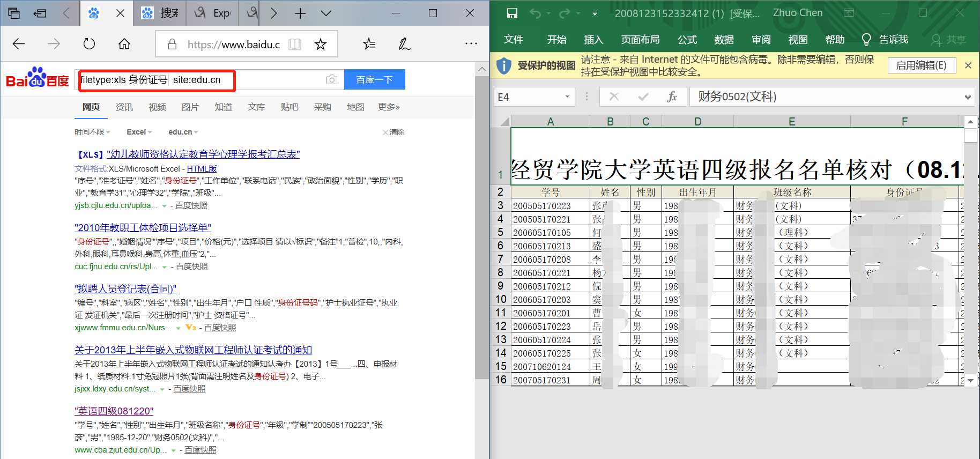This screenshot has width=980, height=459.
Task: Open Customize Quick Access Toolbar dropdown
Action: pyautogui.click(x=595, y=13)
